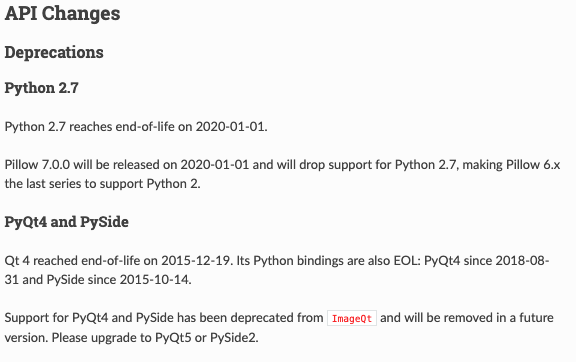Click the 2020-01-01 end-of-life date
Screen dimensions: 576x362
pos(230,127)
